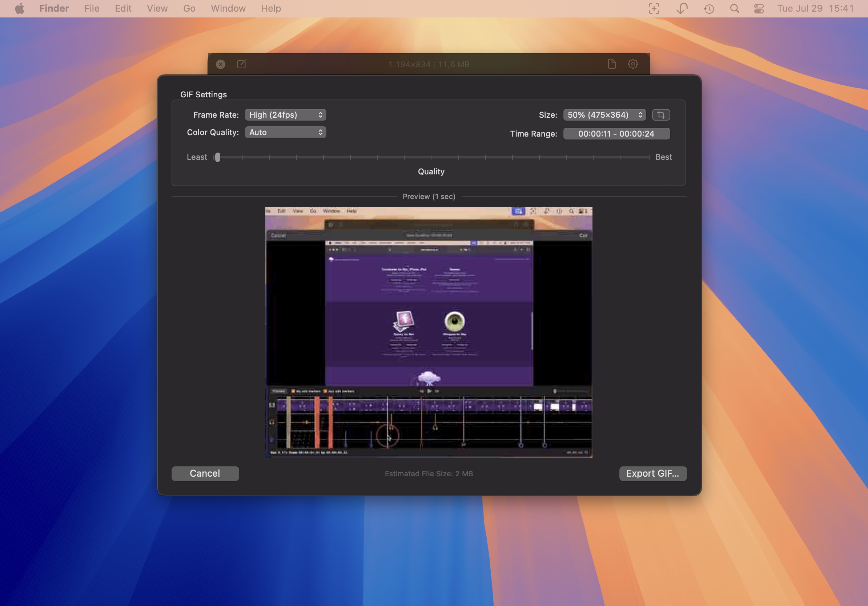
Task: Open the screenshot capture menu bar icon
Action: (654, 8)
